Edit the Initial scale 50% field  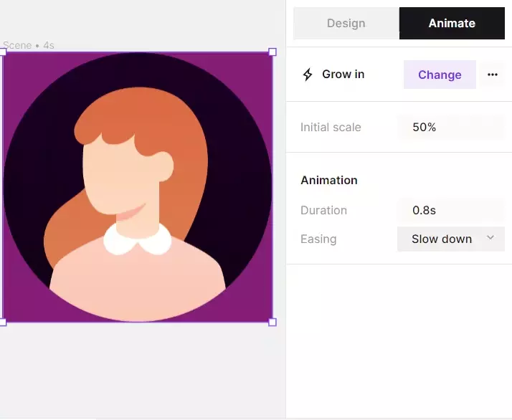tap(450, 128)
